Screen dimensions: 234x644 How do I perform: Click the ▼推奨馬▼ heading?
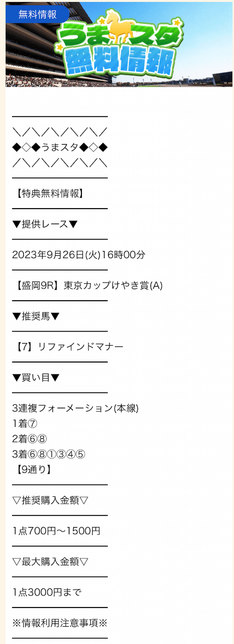(x=36, y=316)
